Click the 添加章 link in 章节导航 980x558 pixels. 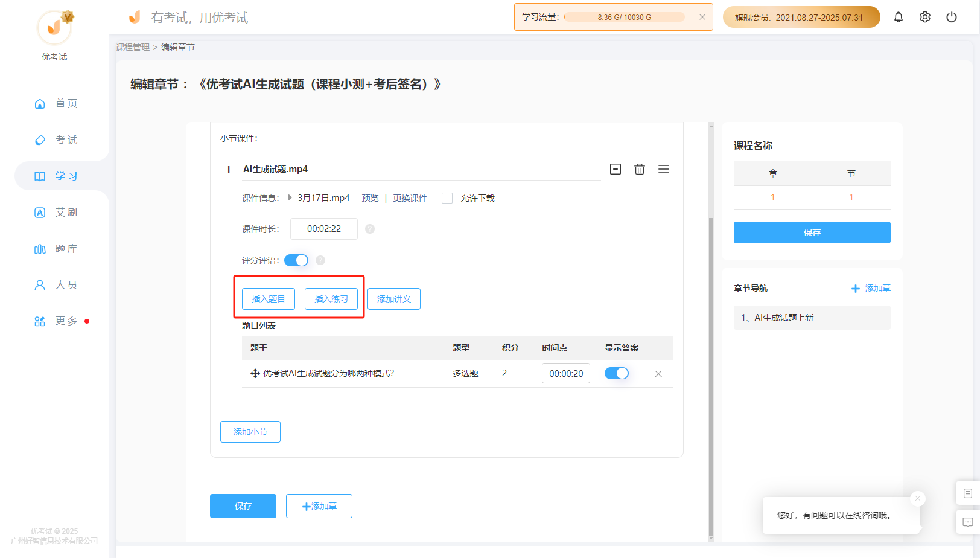point(871,288)
